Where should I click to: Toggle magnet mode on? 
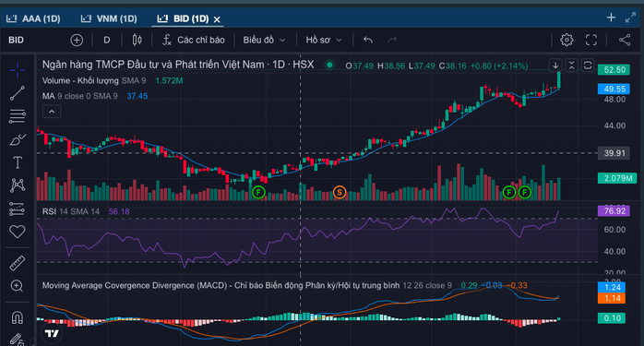[18, 317]
